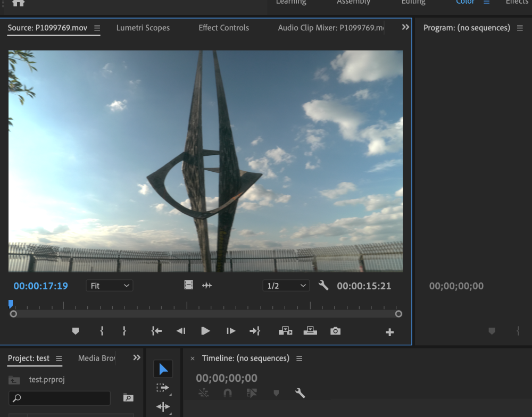Viewport: 532px width, 417px height.
Task: Toggle Drag Audio Only waveform icon
Action: click(x=207, y=286)
